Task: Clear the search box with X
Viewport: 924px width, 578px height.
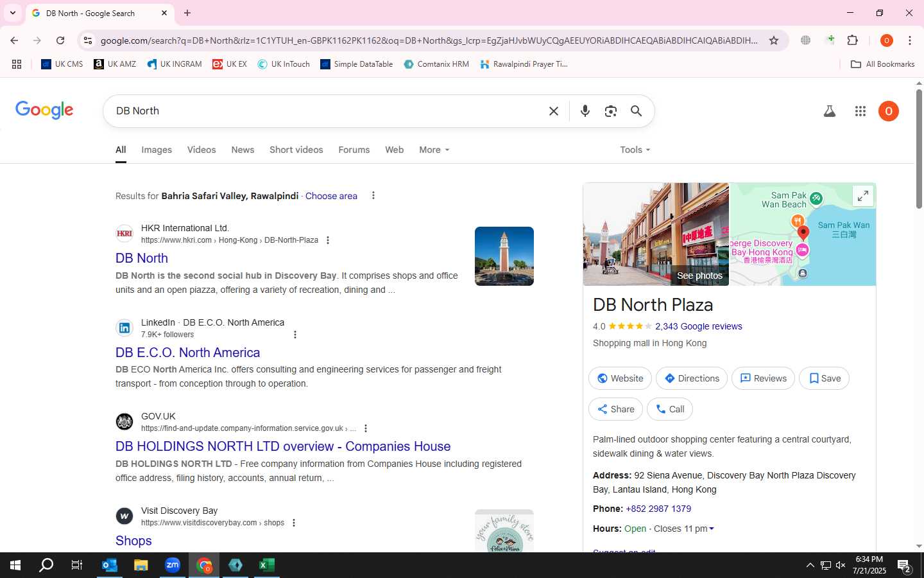Action: click(554, 111)
